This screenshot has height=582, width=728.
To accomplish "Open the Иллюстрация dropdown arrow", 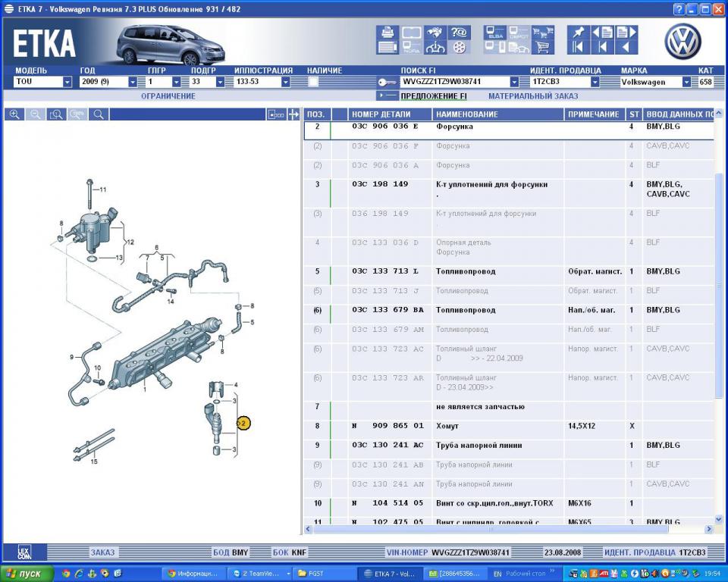I will tap(286, 82).
